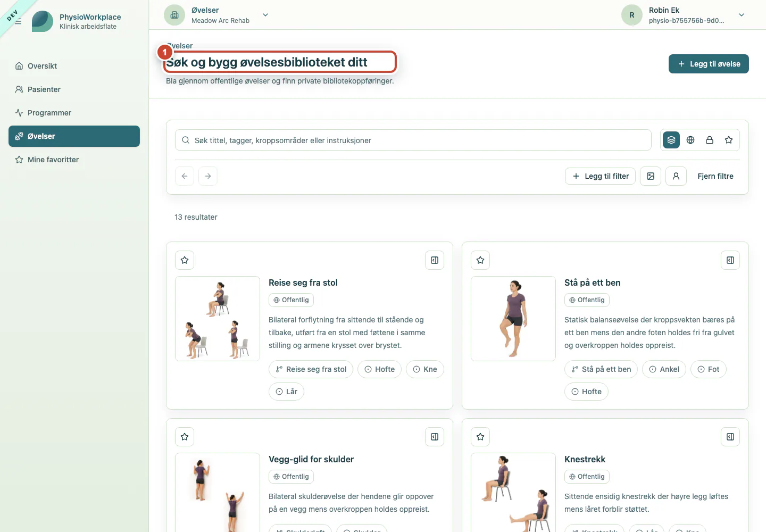This screenshot has width=766, height=532.
Task: Click the Lår tag under Reise seg fra stol
Action: click(x=286, y=392)
